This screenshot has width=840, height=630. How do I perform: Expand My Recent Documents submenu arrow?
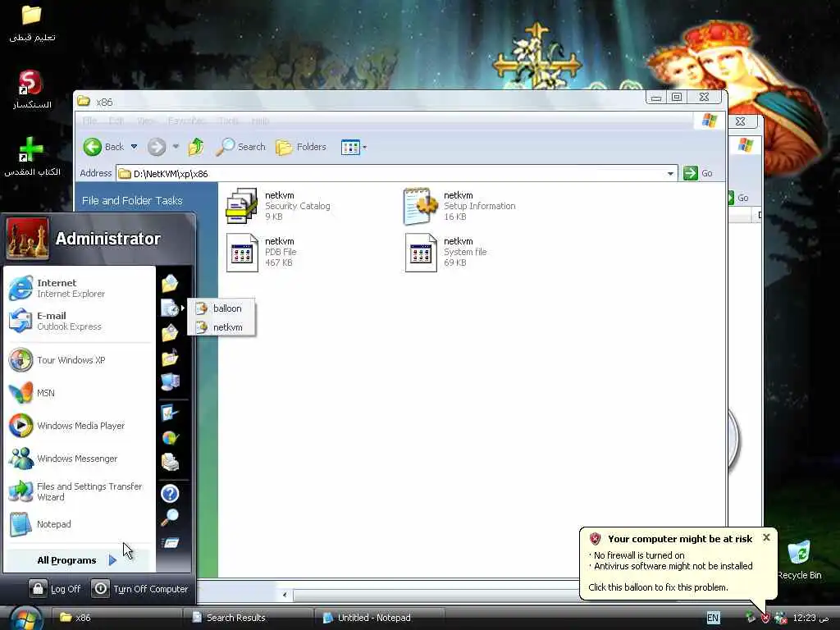(183, 308)
